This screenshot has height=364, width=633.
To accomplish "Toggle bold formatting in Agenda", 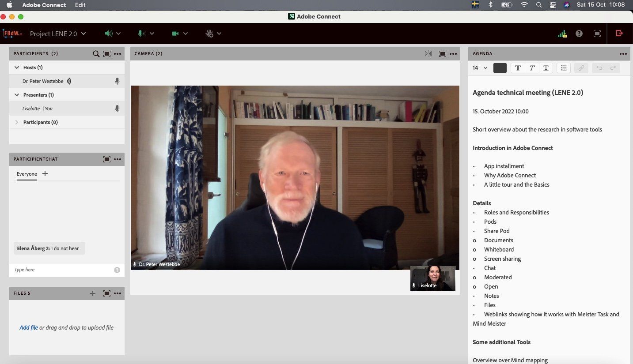I will [518, 68].
